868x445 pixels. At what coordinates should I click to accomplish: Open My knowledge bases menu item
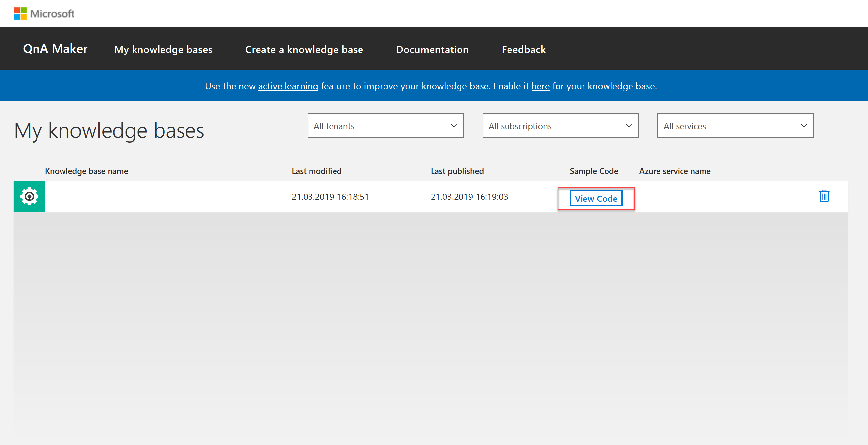[163, 50]
